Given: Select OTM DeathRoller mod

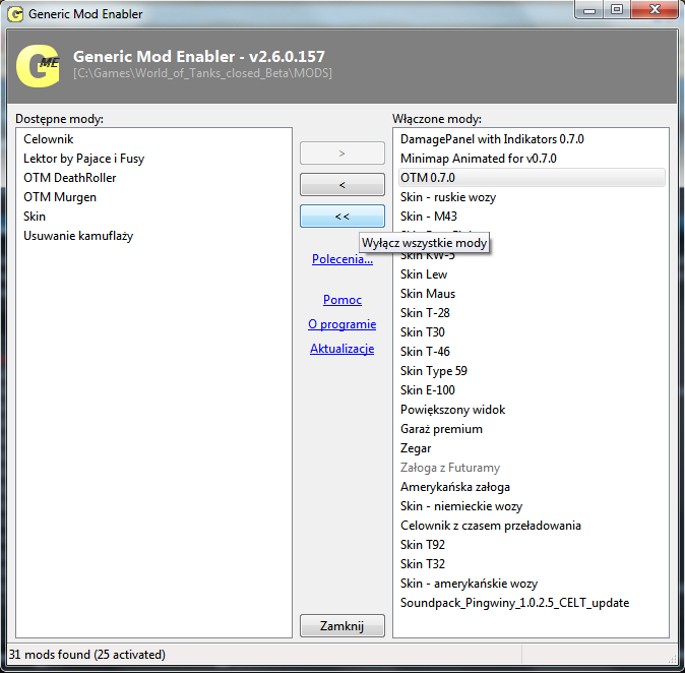Looking at the screenshot, I should point(69,178).
